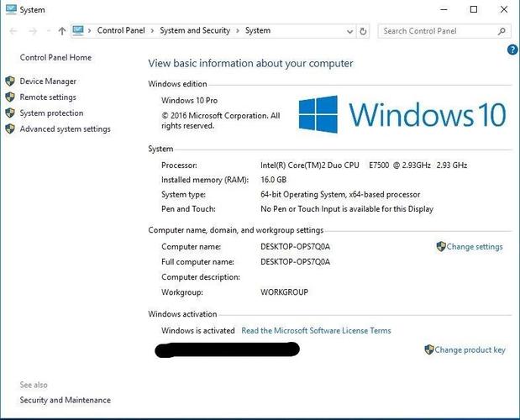Click the Windows 10 Pro edition text
520x420 pixels.
click(189, 100)
